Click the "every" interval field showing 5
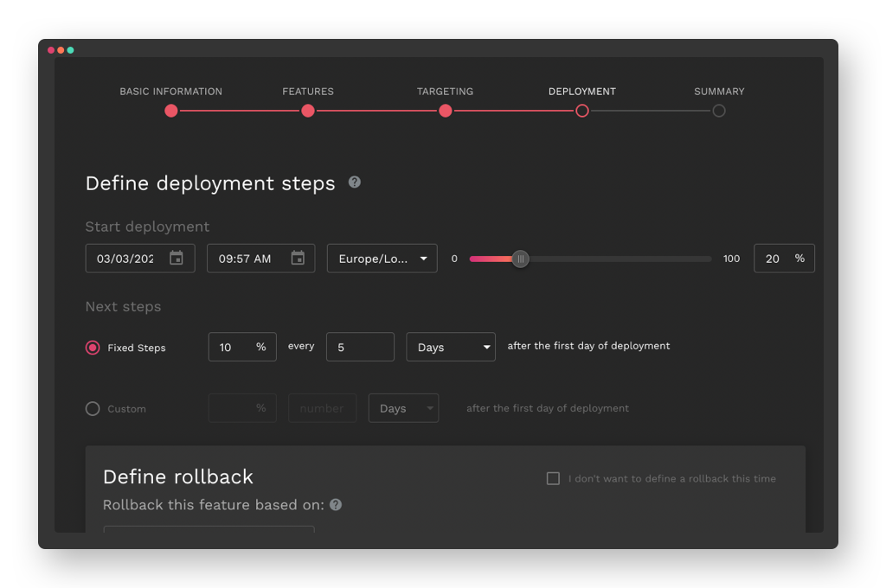The height and width of the screenshot is (588, 886). click(360, 347)
